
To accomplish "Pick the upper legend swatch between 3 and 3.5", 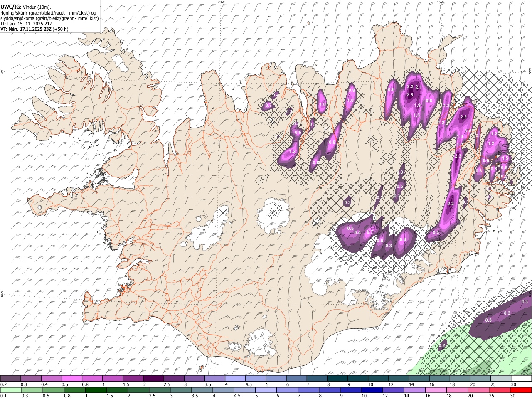I will click(194, 379).
